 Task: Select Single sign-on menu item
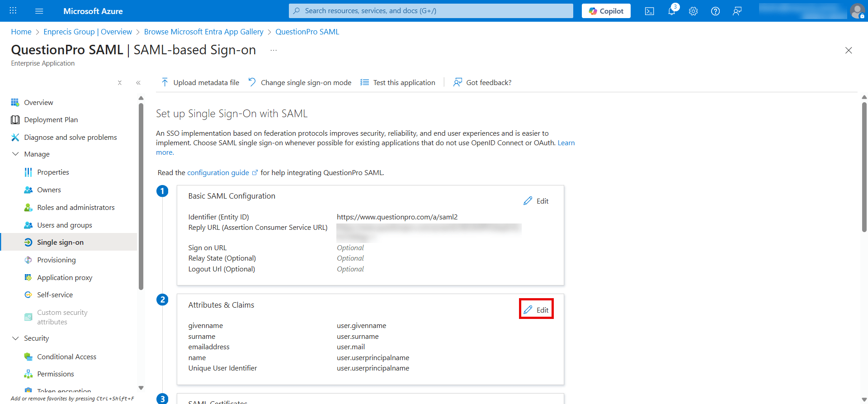pyautogui.click(x=69, y=242)
